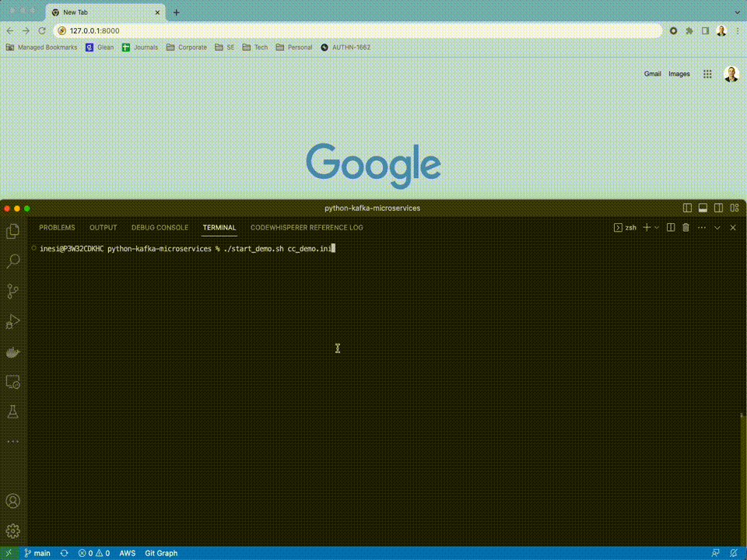The image size is (747, 560).
Task: Open terminal panel more actions menu
Action: pos(702,228)
